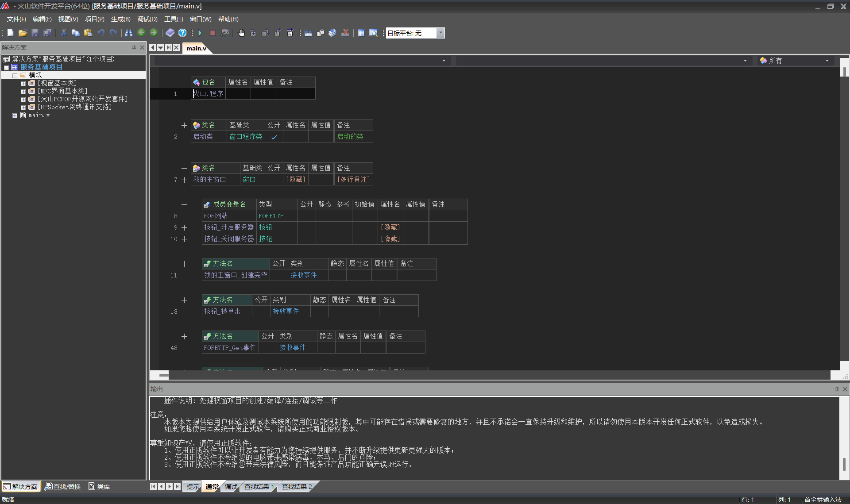
Task: Click the Clean build icon with red X
Action: point(345,33)
